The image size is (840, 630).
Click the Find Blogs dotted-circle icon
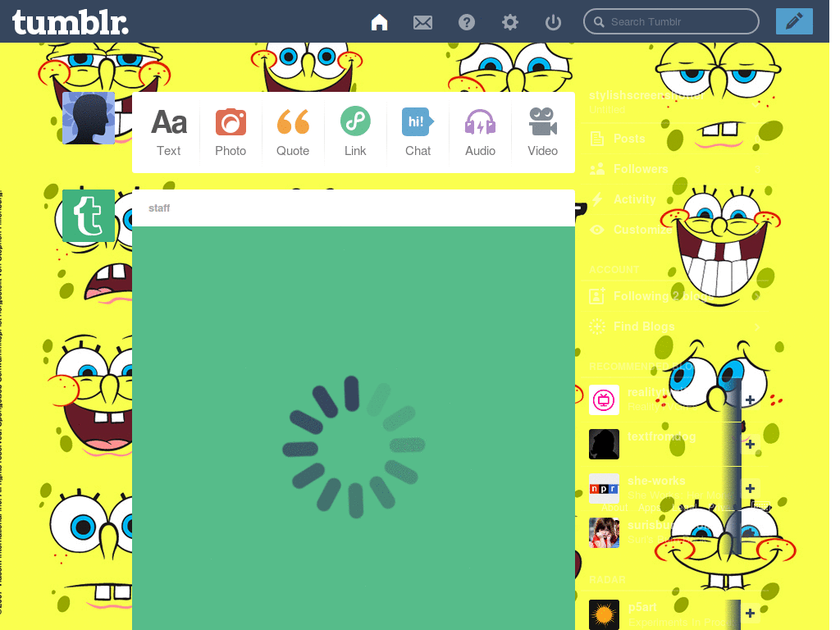[x=597, y=326]
